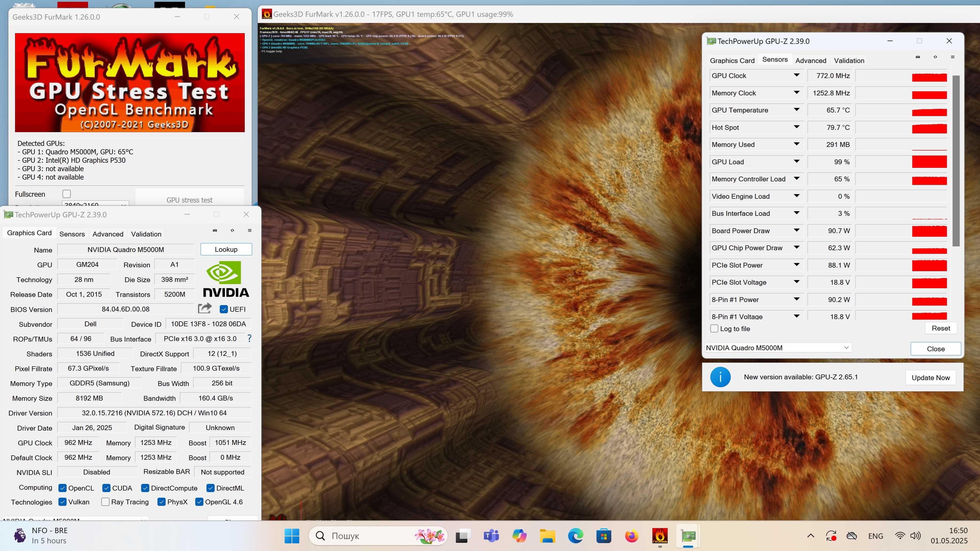Toggle the OpenCL checkbox
This screenshot has width=980, height=551.
point(62,488)
